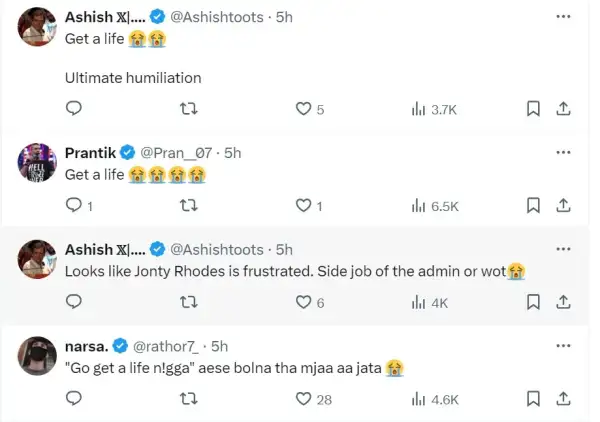Image resolution: width=600 pixels, height=422 pixels.
Task: View 4.6K views analytics on narsa's tweet
Action: (x=435, y=399)
